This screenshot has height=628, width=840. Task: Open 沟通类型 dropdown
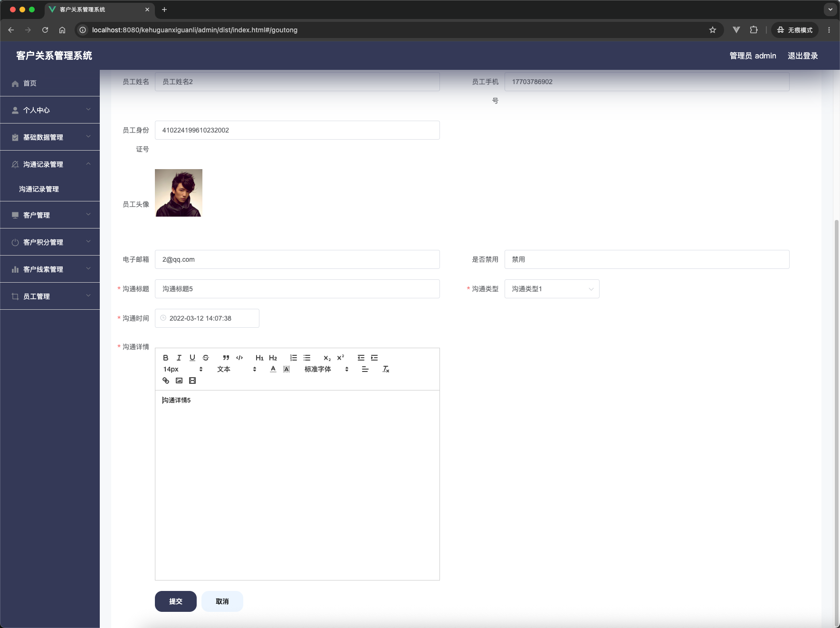[x=552, y=289]
